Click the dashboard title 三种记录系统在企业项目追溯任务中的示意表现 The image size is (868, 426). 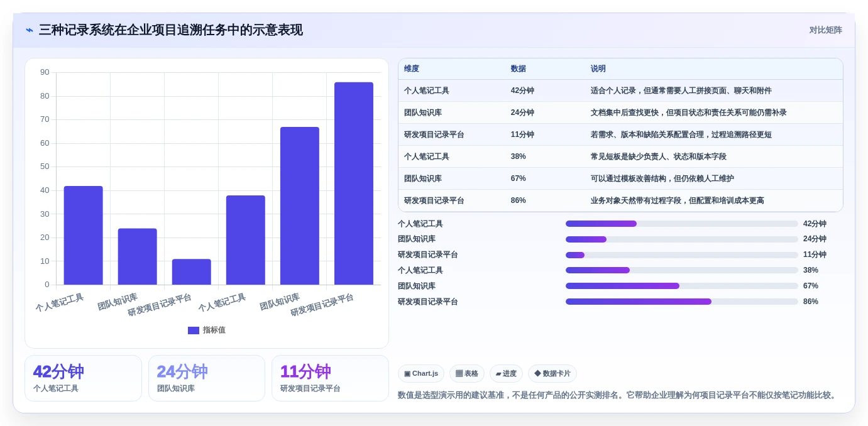click(x=171, y=30)
